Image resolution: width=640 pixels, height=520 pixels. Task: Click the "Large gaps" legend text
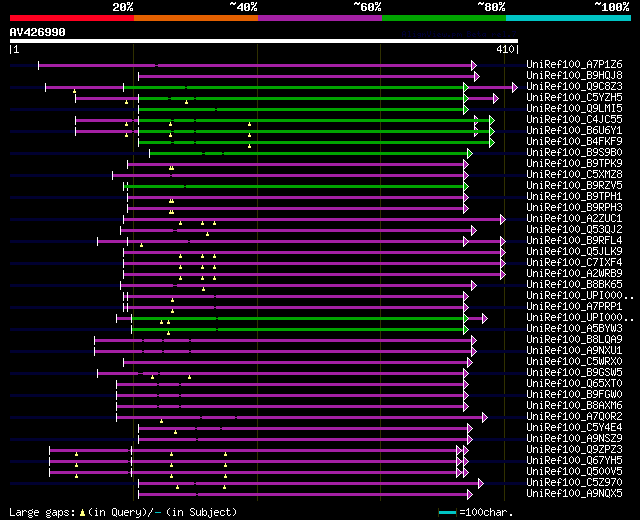click(x=42, y=512)
